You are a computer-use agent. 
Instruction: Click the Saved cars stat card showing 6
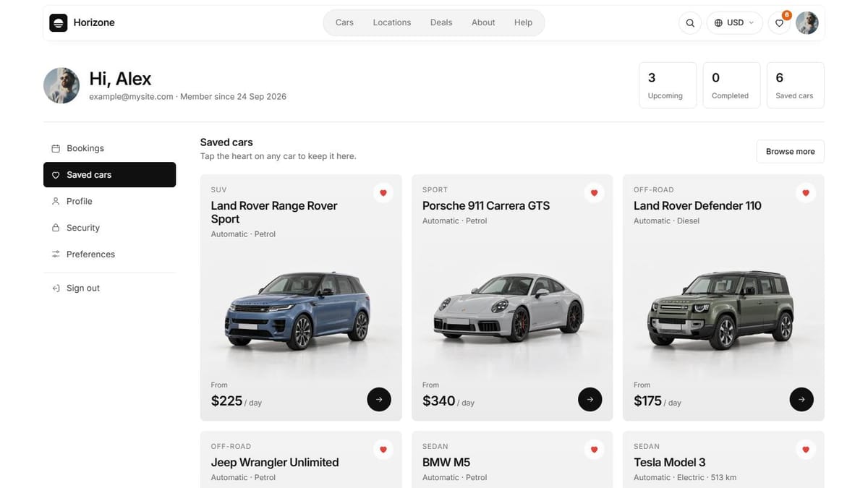coord(795,85)
